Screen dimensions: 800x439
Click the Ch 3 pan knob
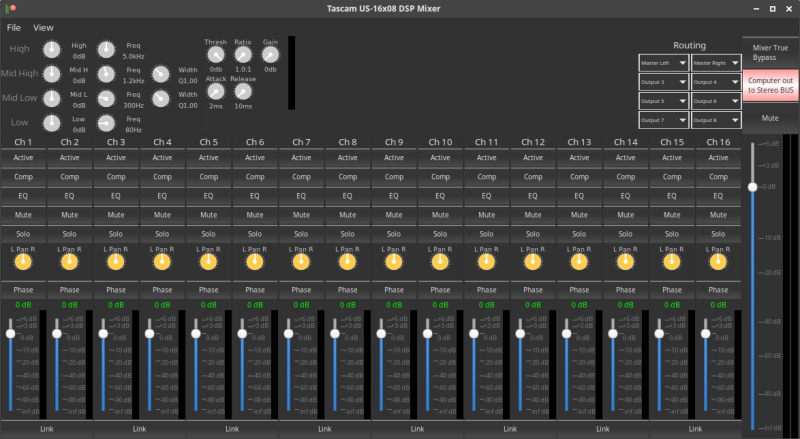point(116,262)
